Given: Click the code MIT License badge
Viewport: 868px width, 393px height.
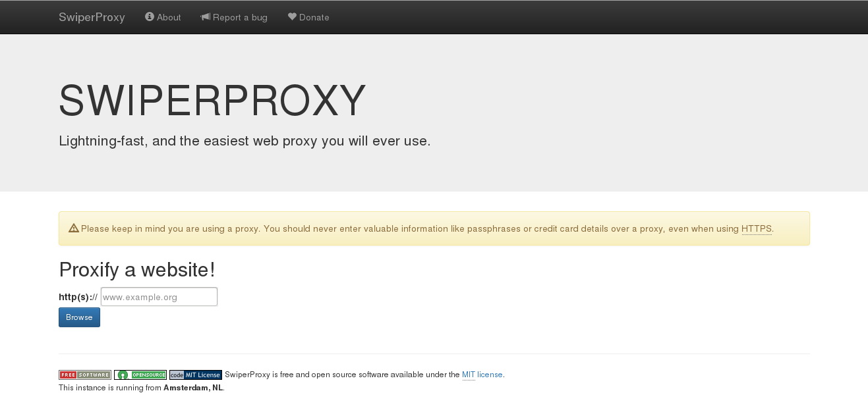Looking at the screenshot, I should coord(196,375).
